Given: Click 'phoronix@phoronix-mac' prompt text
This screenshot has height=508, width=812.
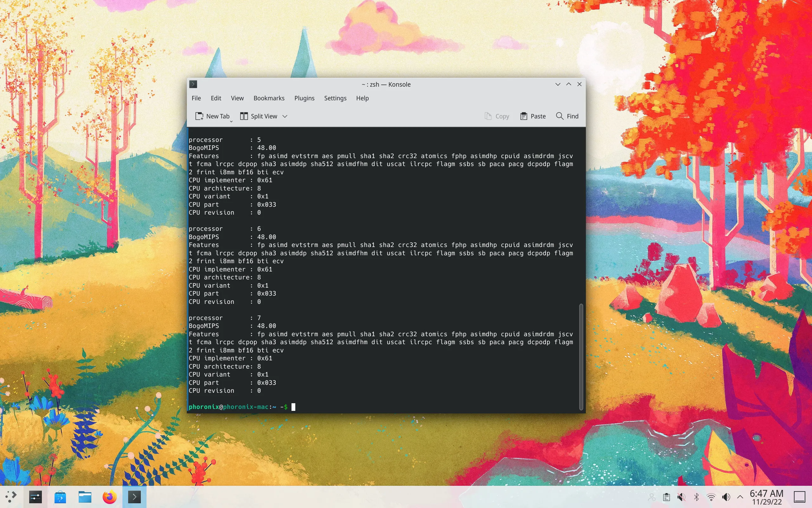Looking at the screenshot, I should click(228, 407).
